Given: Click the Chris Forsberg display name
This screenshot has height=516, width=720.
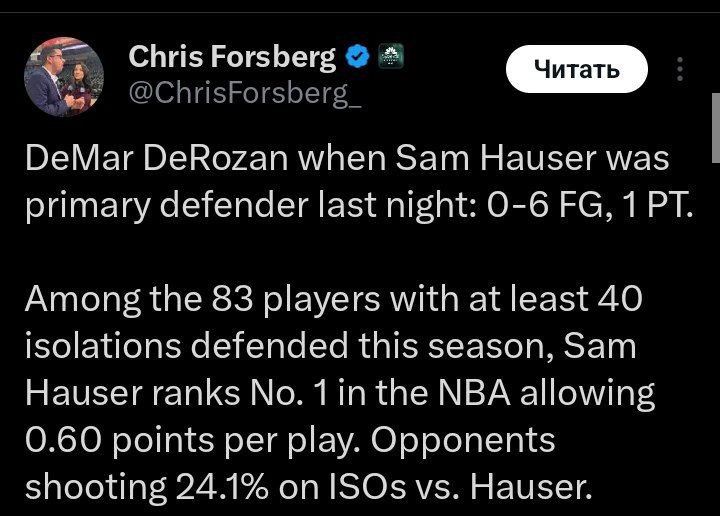Looking at the screenshot, I should (x=232, y=58).
